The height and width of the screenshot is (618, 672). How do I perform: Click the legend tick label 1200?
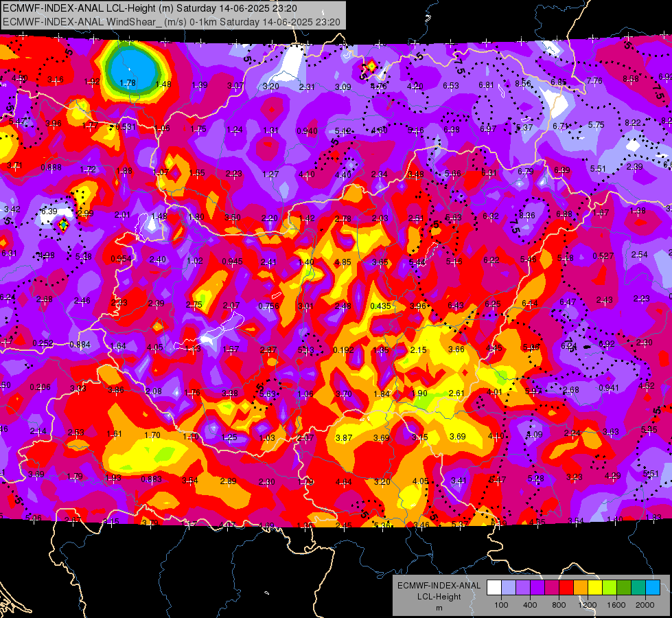(588, 605)
